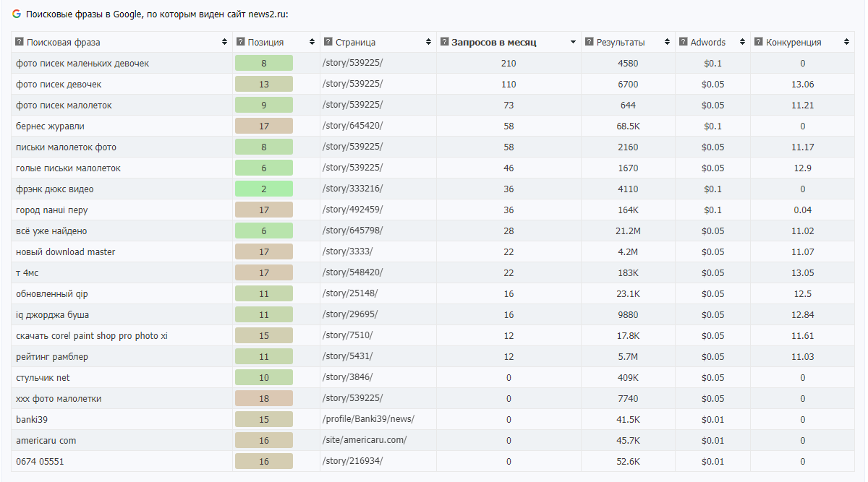The width and height of the screenshot is (868, 482).
Task: Click the sort arrows of the Поисковая фраза column
Action: pos(225,42)
